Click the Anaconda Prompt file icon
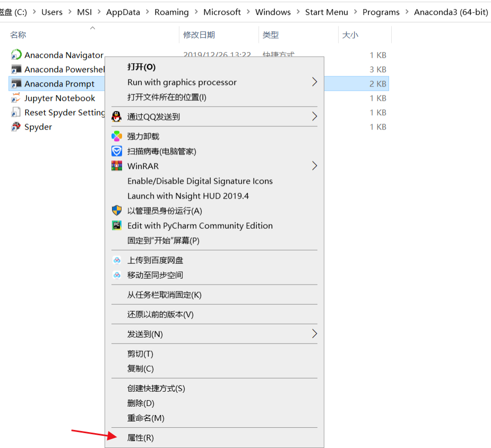 pyautogui.click(x=16, y=83)
